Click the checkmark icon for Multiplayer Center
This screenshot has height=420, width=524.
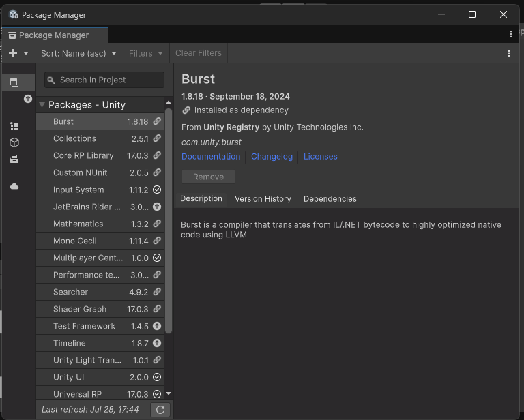click(157, 258)
